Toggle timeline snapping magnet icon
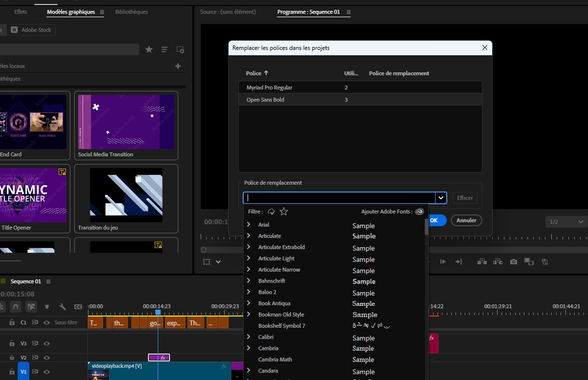 (x=16, y=307)
